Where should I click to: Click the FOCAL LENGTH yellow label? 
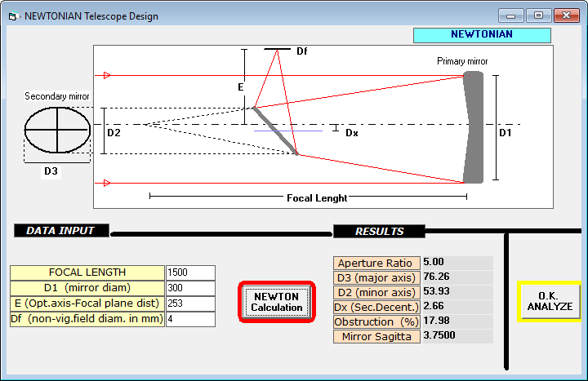87,272
